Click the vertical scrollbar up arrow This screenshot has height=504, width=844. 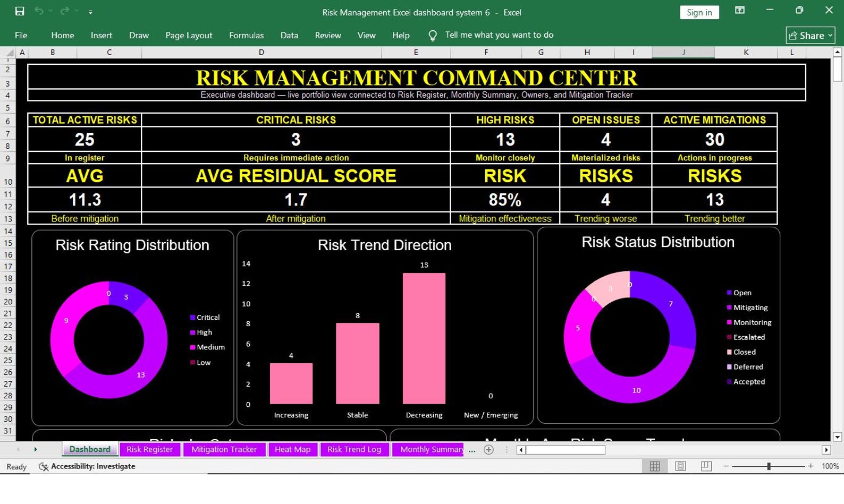pyautogui.click(x=838, y=53)
